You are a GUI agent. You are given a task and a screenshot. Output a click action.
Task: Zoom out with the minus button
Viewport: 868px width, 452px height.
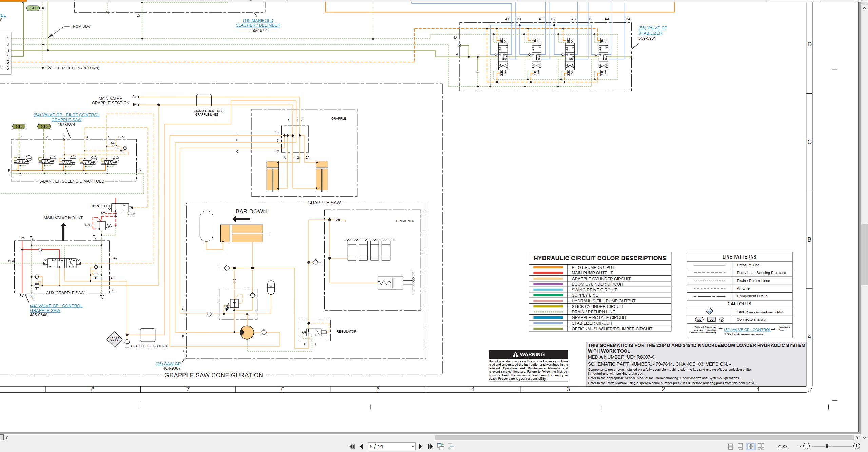(807, 446)
